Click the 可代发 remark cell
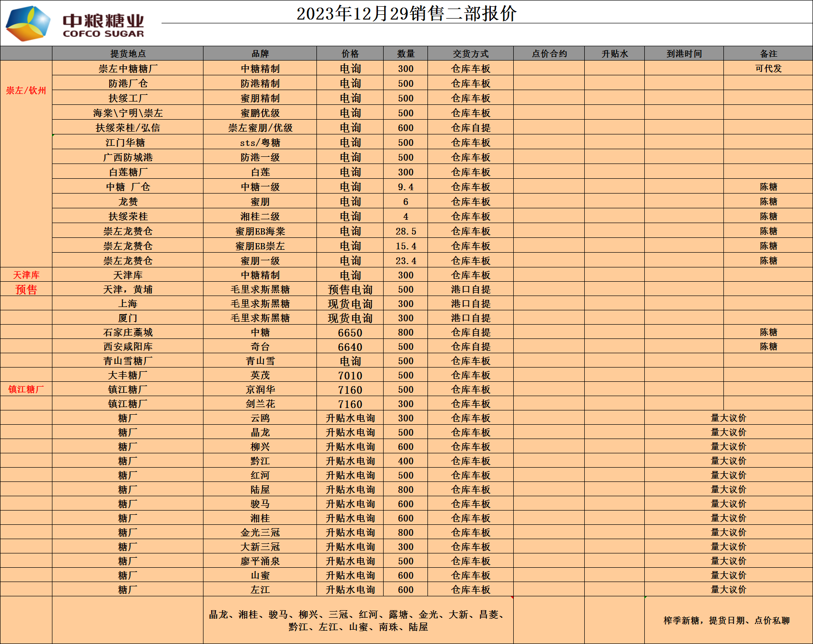 coord(768,69)
